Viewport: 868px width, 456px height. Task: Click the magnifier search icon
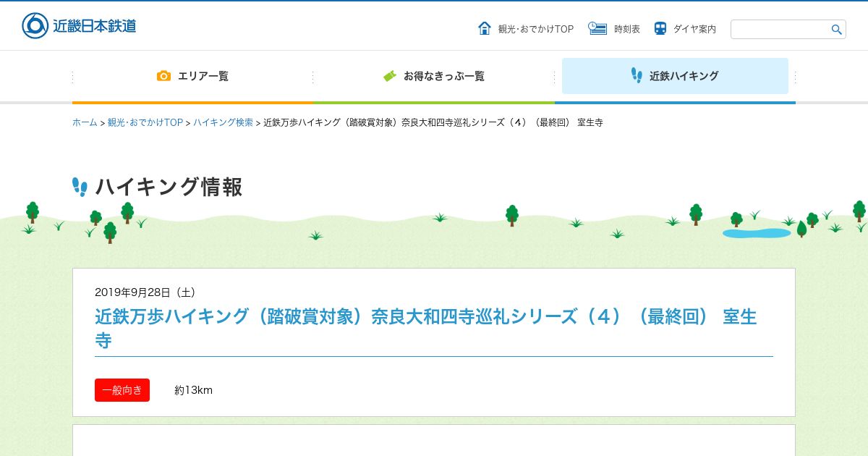[836, 30]
